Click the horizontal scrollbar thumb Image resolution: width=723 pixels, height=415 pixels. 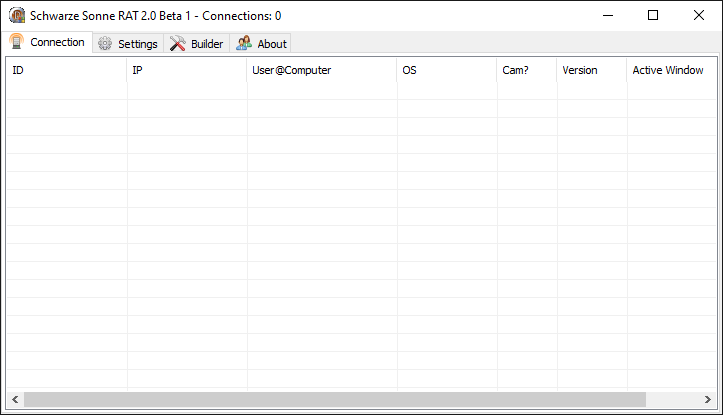[335, 399]
